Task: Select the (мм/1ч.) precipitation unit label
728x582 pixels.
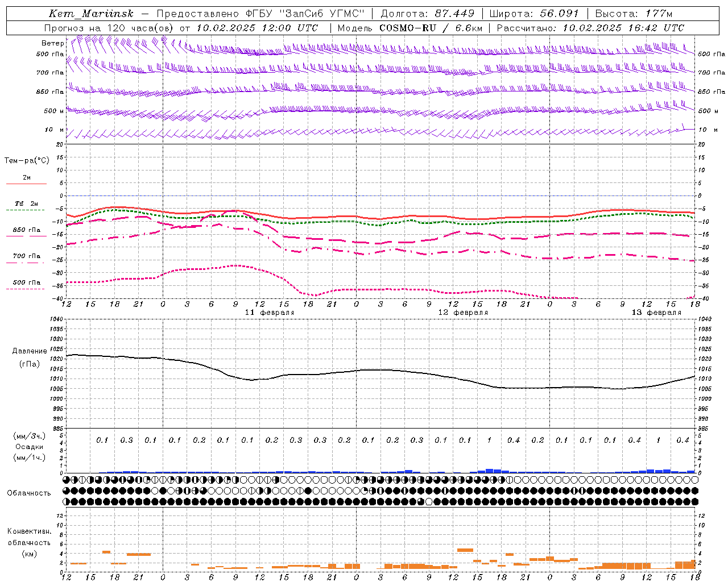Action: point(30,458)
